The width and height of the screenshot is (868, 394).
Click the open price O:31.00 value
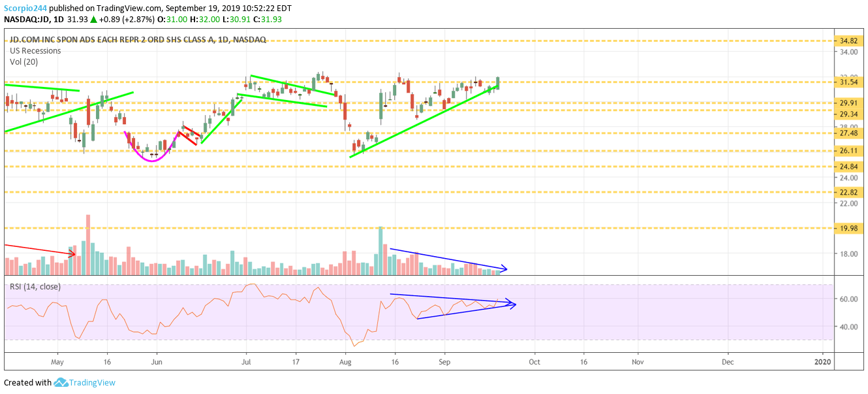(172, 20)
